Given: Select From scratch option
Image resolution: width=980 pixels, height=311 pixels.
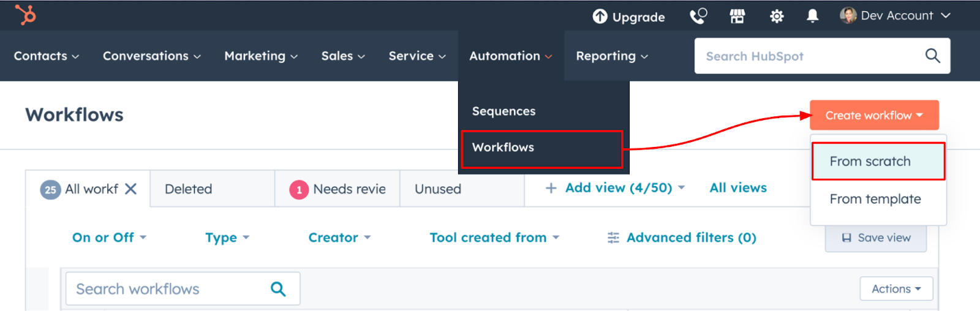Looking at the screenshot, I should coord(878,162).
